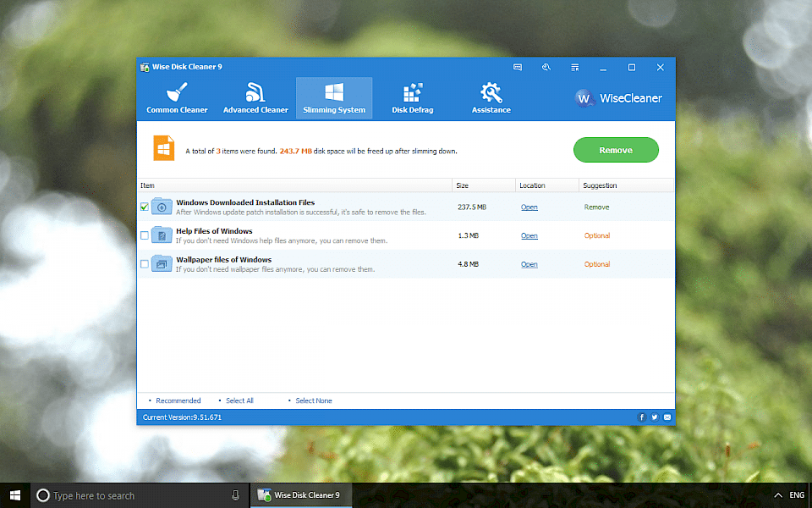Show hidden tray icons chevron
This screenshot has width=812, height=508.
pos(778,495)
